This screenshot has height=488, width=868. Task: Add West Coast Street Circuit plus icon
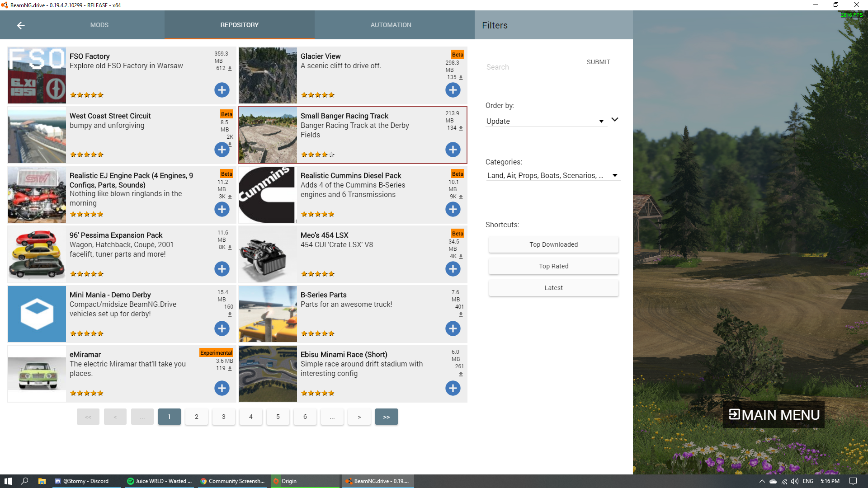tap(222, 150)
